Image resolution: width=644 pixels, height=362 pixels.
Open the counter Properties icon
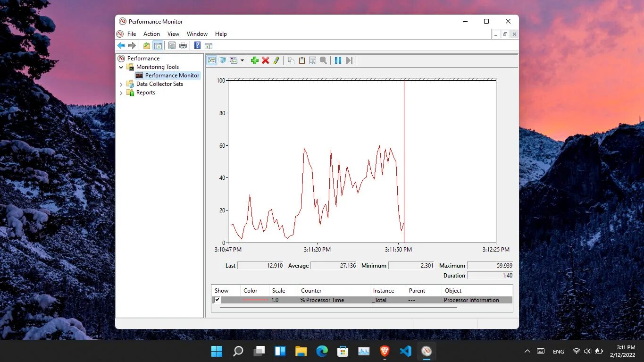point(312,60)
